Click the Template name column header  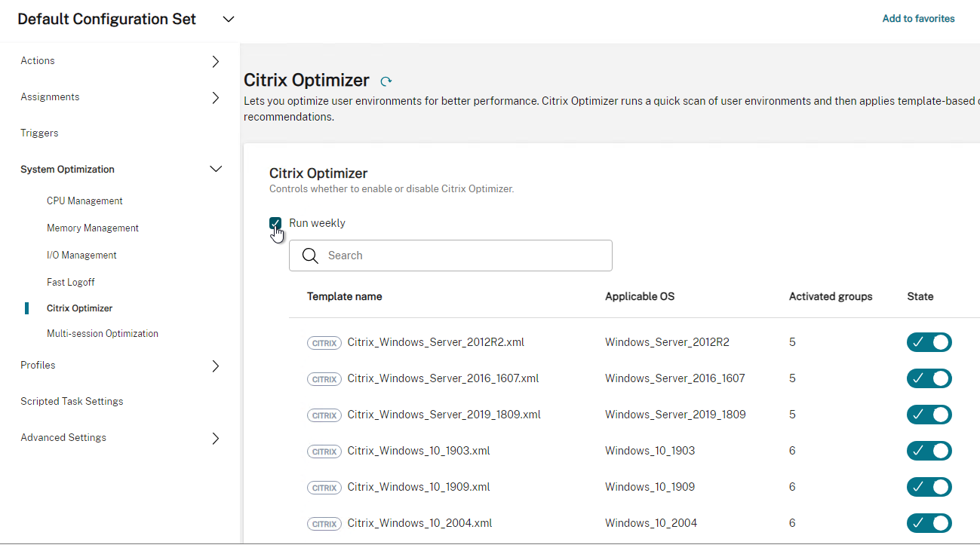click(344, 297)
